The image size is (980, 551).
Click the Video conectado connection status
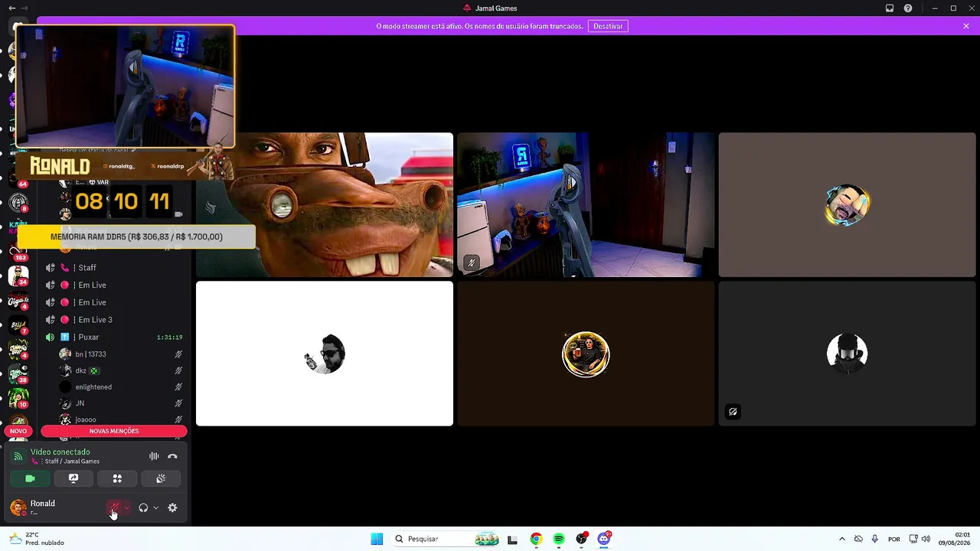(x=60, y=452)
